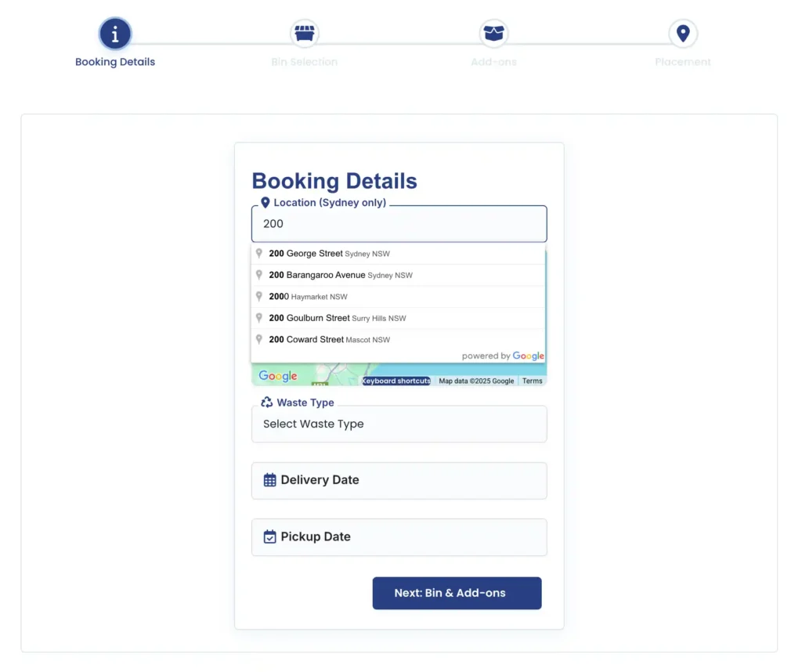The height and width of the screenshot is (672, 802).
Task: Select 200 Goulburn Street Surry Hills
Action: point(399,318)
